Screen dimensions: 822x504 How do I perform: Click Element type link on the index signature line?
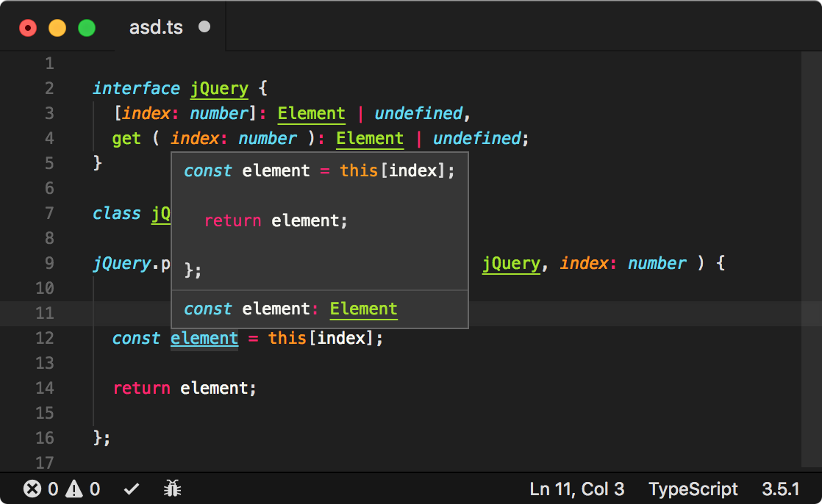point(311,113)
